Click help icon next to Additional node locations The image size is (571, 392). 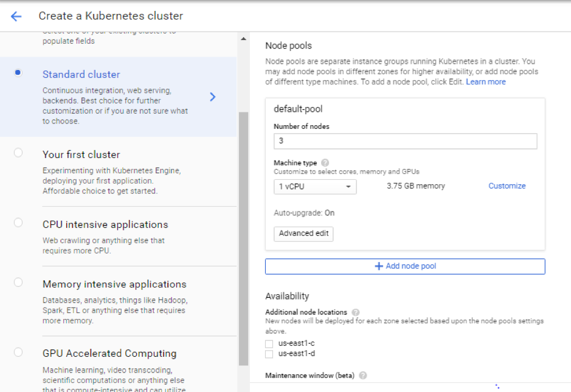pyautogui.click(x=355, y=312)
